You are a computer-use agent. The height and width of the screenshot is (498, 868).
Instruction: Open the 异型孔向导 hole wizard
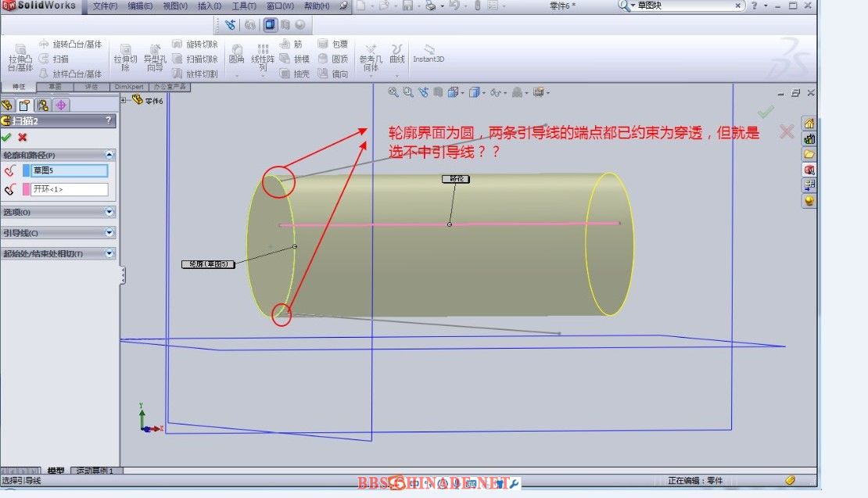pyautogui.click(x=155, y=58)
